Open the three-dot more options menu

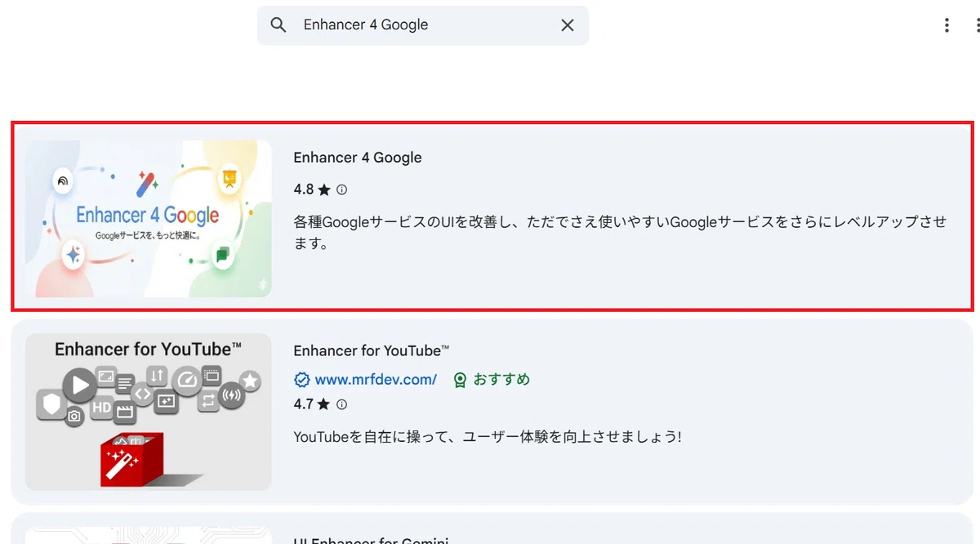(947, 25)
